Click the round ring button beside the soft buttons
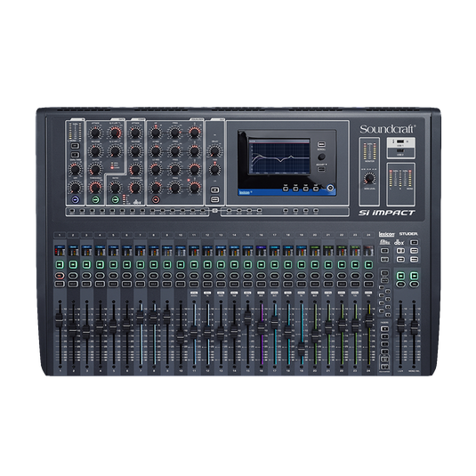Viewport: 476px width, 476px height. click(x=330, y=188)
